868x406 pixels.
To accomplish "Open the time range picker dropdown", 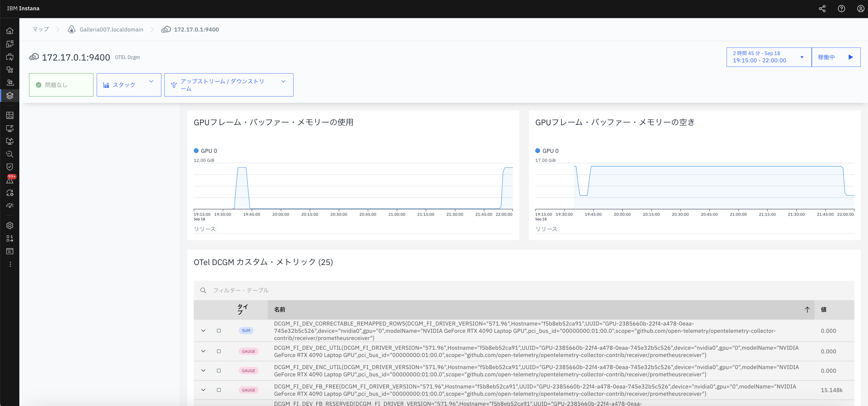I will pos(768,57).
